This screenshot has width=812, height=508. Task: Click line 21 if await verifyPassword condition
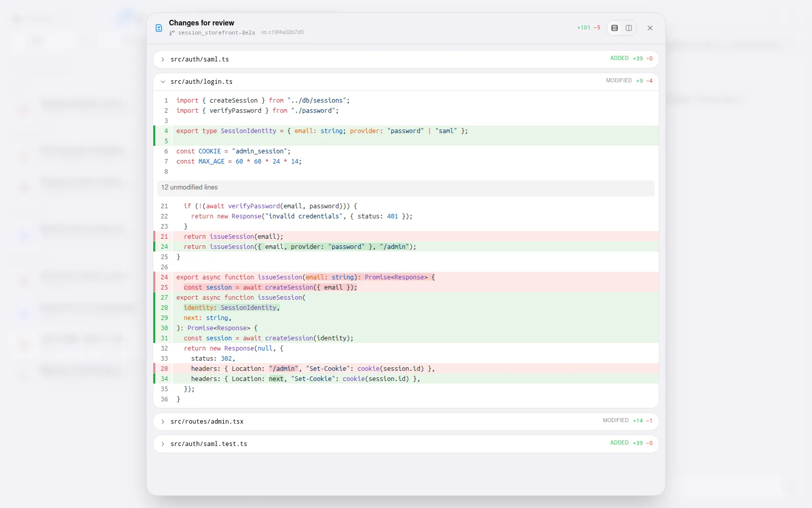pyautogui.click(x=406, y=206)
